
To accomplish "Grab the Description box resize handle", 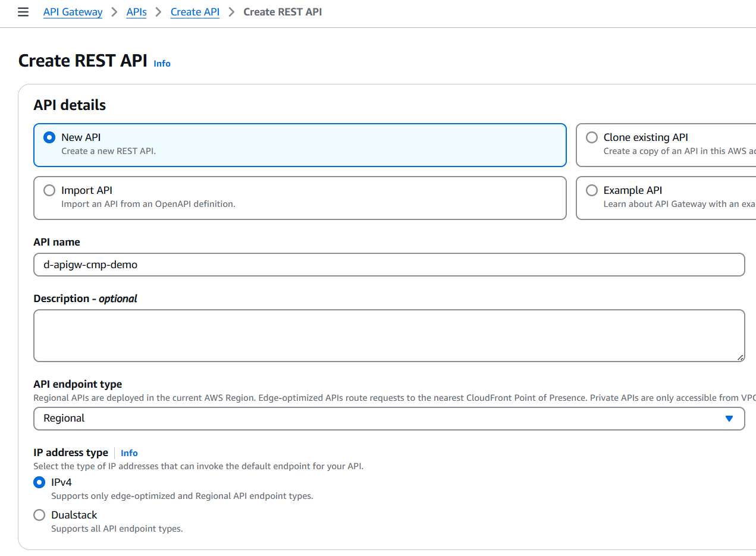I will (740, 357).
